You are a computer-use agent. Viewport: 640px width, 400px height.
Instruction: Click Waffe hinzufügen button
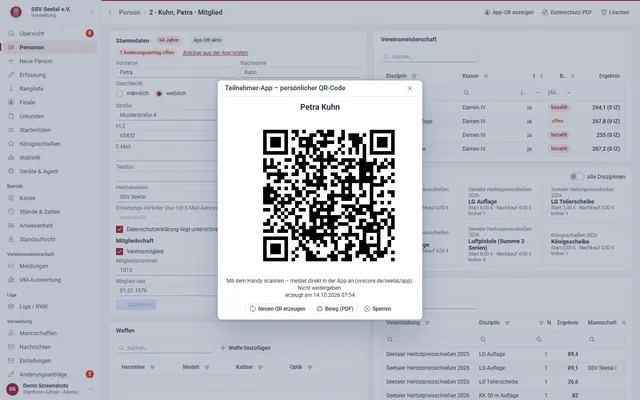(x=245, y=348)
